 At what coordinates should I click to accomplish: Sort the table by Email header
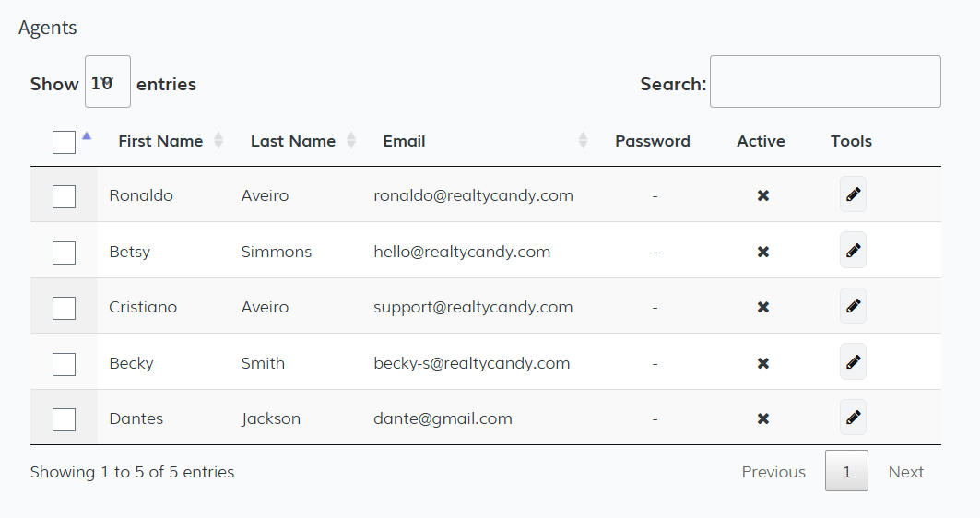pos(404,141)
